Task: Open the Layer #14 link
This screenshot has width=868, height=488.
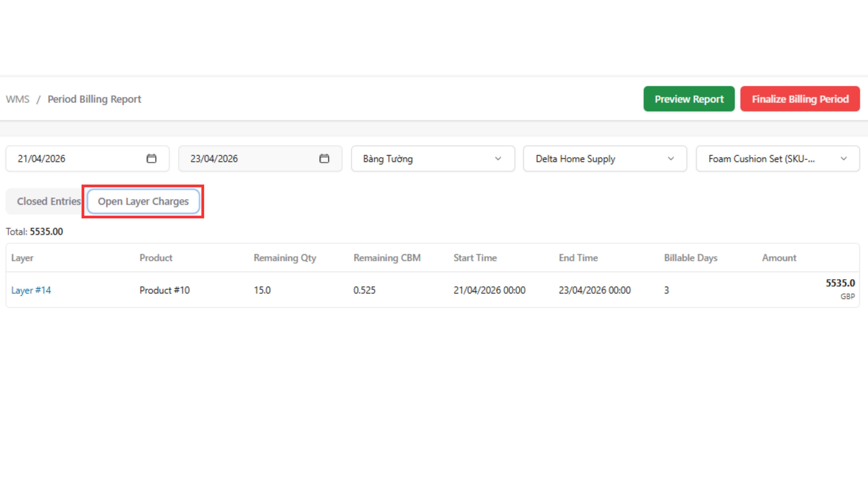Action: click(31, 290)
